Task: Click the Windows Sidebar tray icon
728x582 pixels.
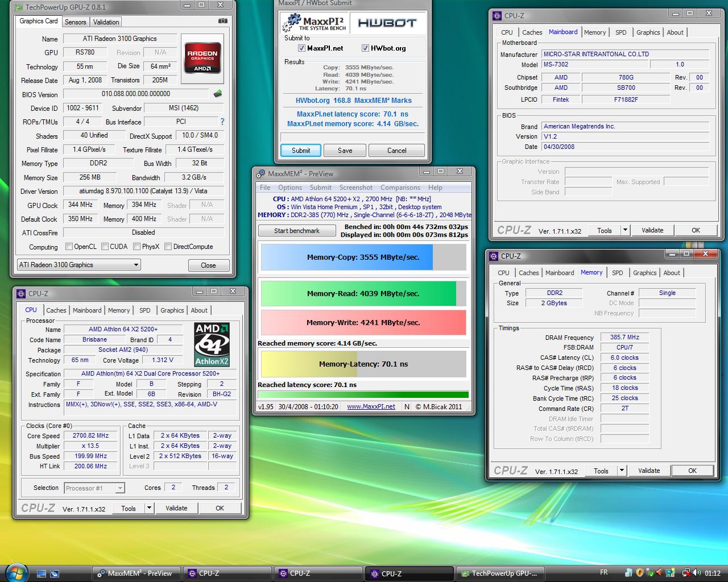Action: pyautogui.click(x=628, y=573)
